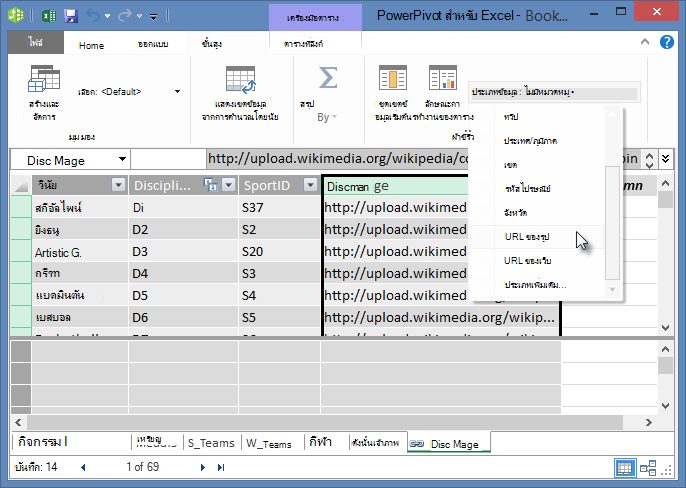Viewport: 686px width, 488px height.
Task: Open the ขั้นสูง (Advanced) tab
Action: (x=212, y=44)
